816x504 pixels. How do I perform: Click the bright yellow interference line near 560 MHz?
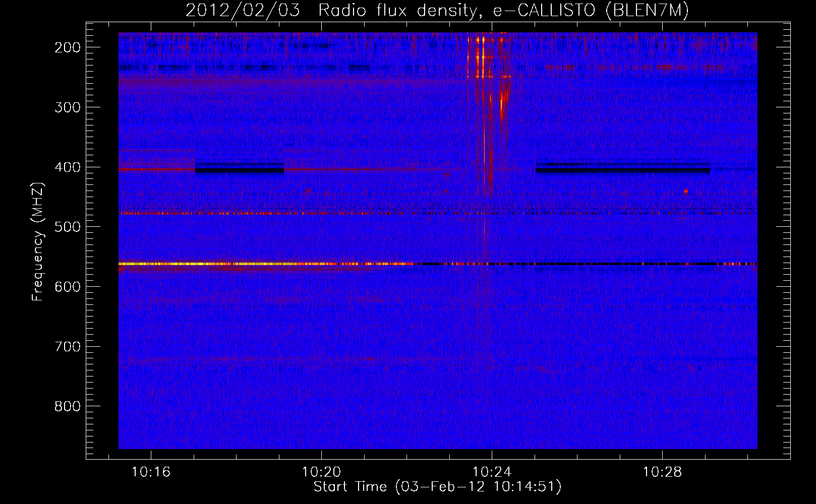tap(265, 264)
